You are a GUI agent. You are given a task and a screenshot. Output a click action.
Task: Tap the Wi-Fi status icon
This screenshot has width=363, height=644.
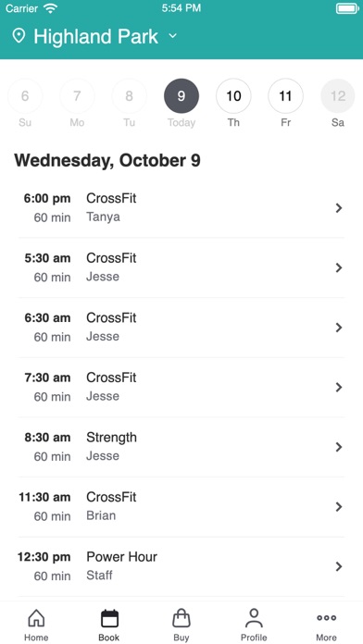[51, 8]
